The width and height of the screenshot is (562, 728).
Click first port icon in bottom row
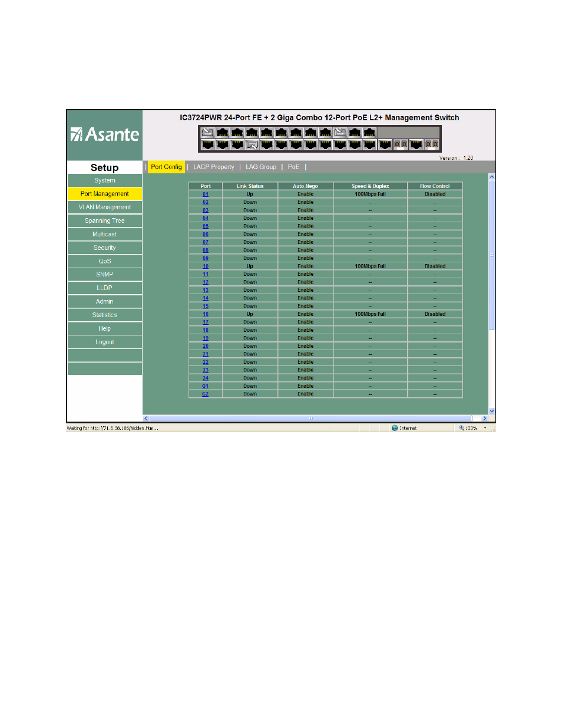pyautogui.click(x=207, y=144)
